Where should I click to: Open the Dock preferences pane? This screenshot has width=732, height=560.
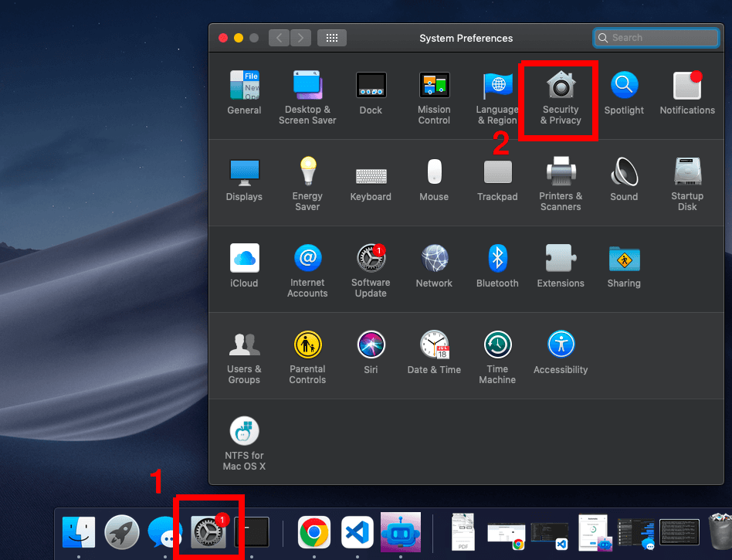click(x=371, y=93)
